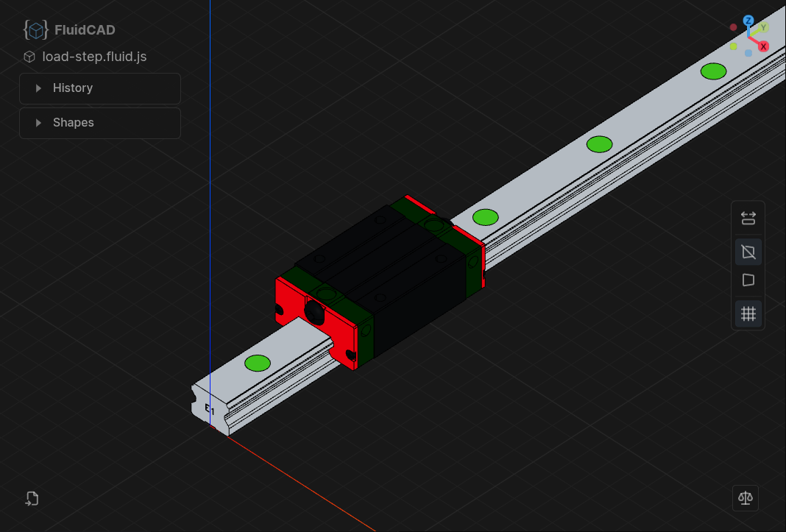This screenshot has height=532, width=786.
Task: Click the grid display icon in right toolbar
Action: pyautogui.click(x=748, y=313)
